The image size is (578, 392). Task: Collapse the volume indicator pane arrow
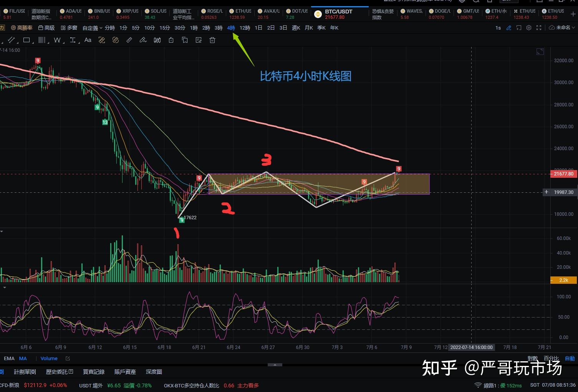coord(2,232)
